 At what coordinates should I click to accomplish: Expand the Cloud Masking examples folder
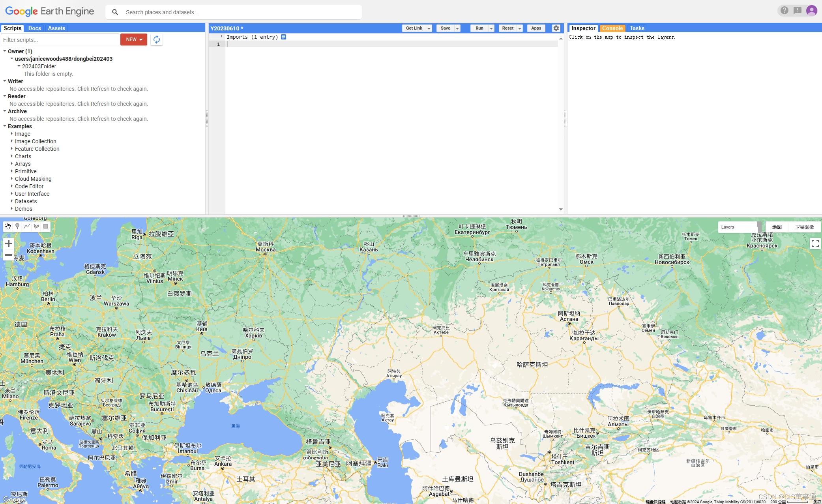pyautogui.click(x=12, y=179)
